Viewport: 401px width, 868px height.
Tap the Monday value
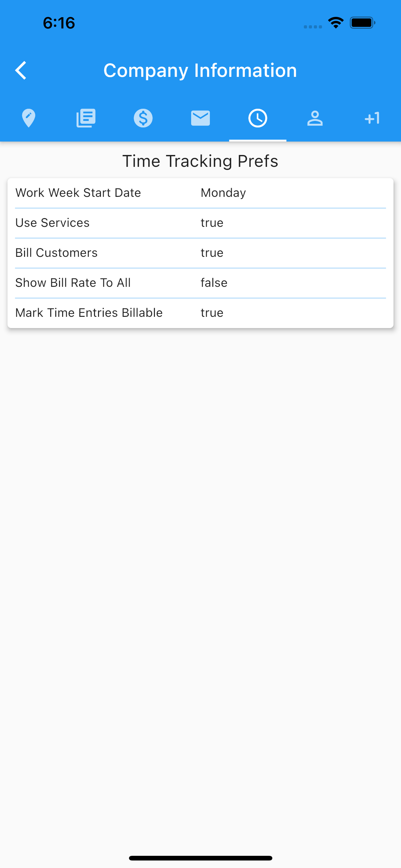(223, 193)
